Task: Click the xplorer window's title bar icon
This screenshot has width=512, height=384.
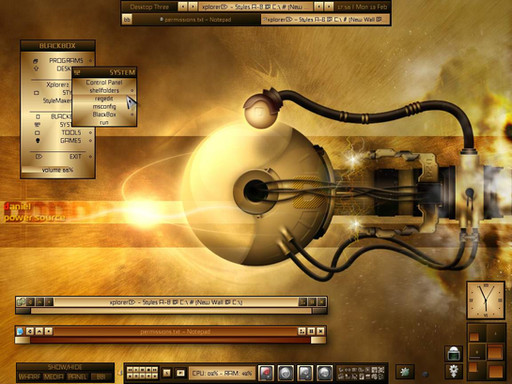Action: point(21,302)
